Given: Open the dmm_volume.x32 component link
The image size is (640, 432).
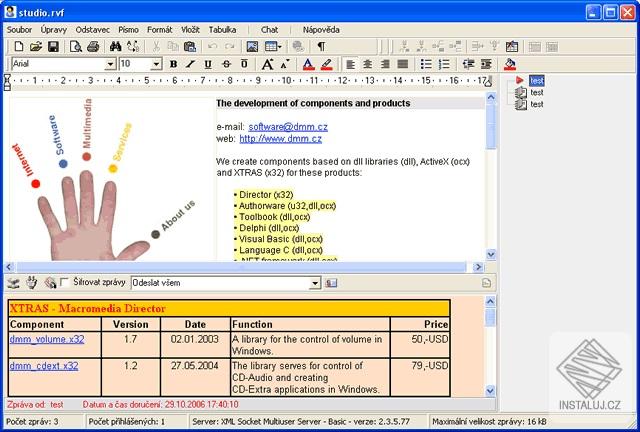Looking at the screenshot, I should coord(47,339).
